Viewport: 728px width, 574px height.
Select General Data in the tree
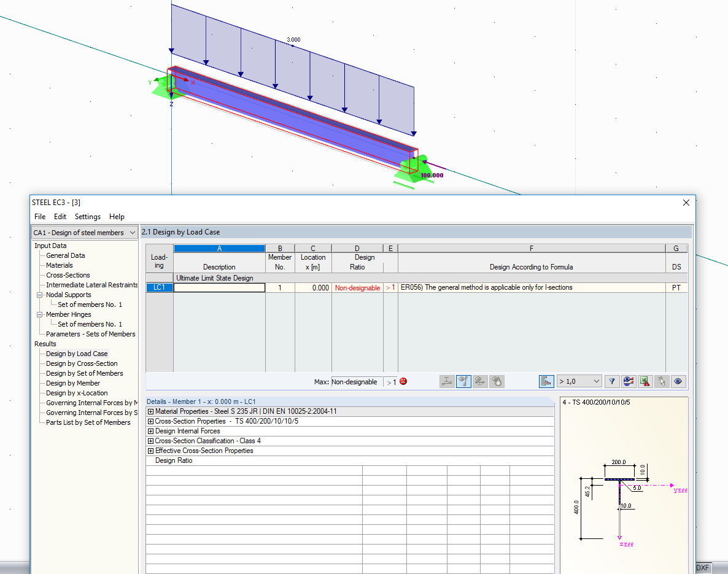(66, 255)
